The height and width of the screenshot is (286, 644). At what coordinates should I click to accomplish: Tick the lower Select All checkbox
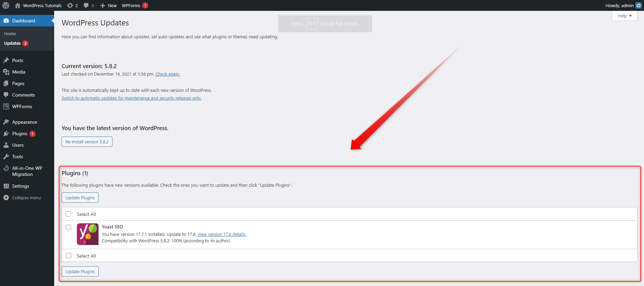click(68, 256)
